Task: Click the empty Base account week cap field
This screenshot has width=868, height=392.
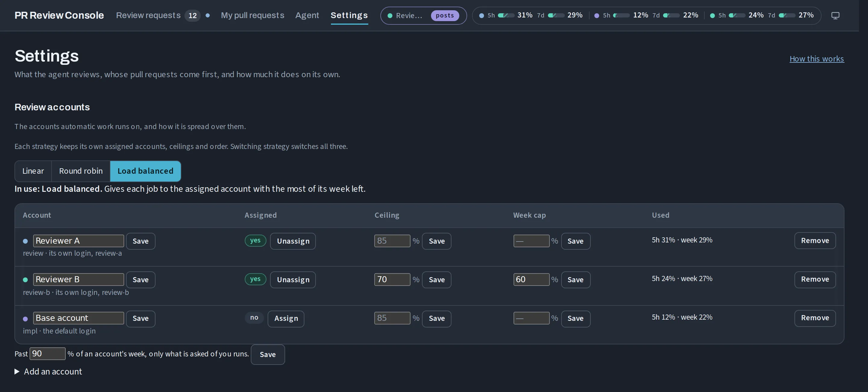Action: tap(531, 318)
